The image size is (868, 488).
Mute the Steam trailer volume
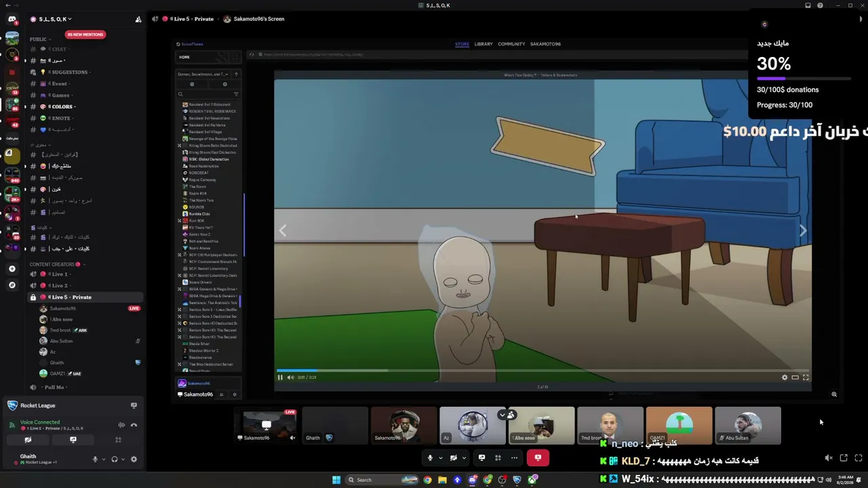coord(291,378)
